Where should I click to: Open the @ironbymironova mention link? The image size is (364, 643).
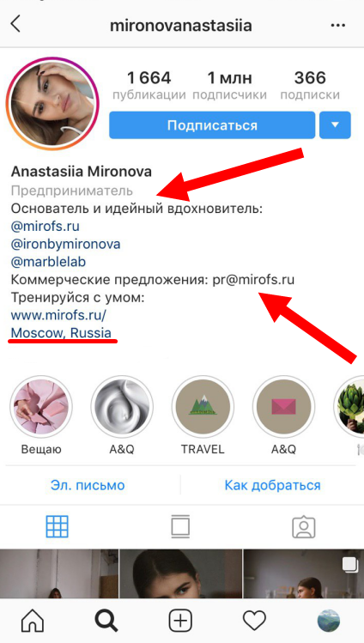pos(65,245)
